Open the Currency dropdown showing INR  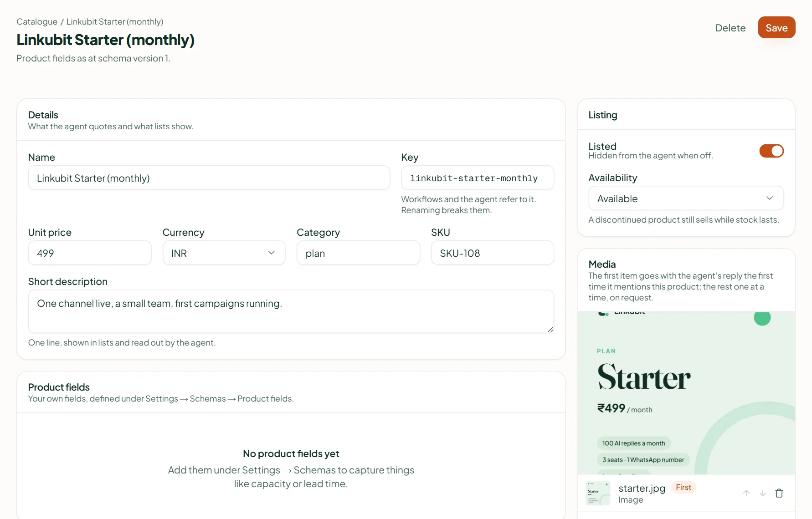[224, 253]
